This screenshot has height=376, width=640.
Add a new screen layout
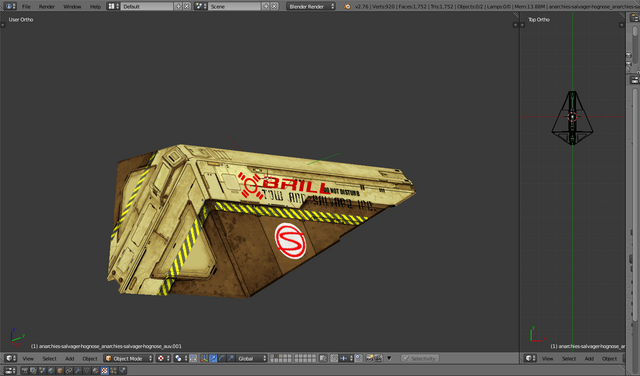[178, 7]
